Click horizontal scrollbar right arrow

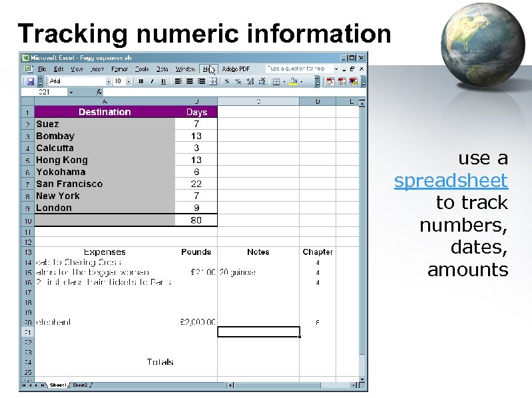click(x=354, y=385)
